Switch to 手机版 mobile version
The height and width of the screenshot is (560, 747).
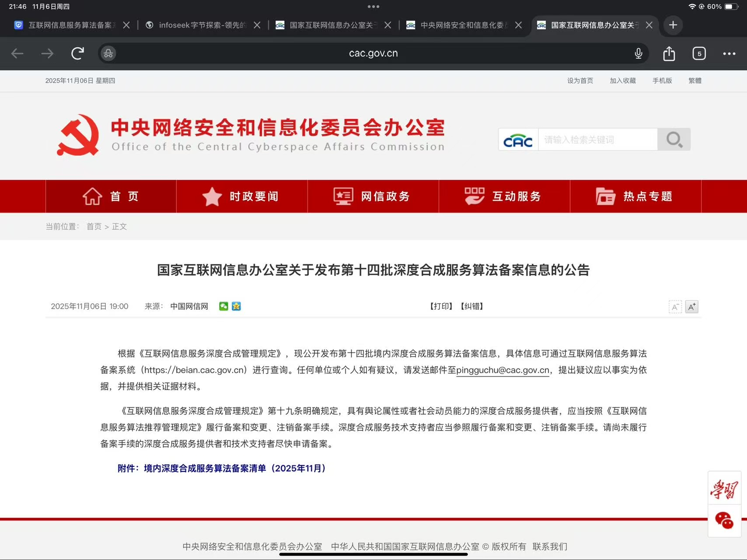point(662,80)
